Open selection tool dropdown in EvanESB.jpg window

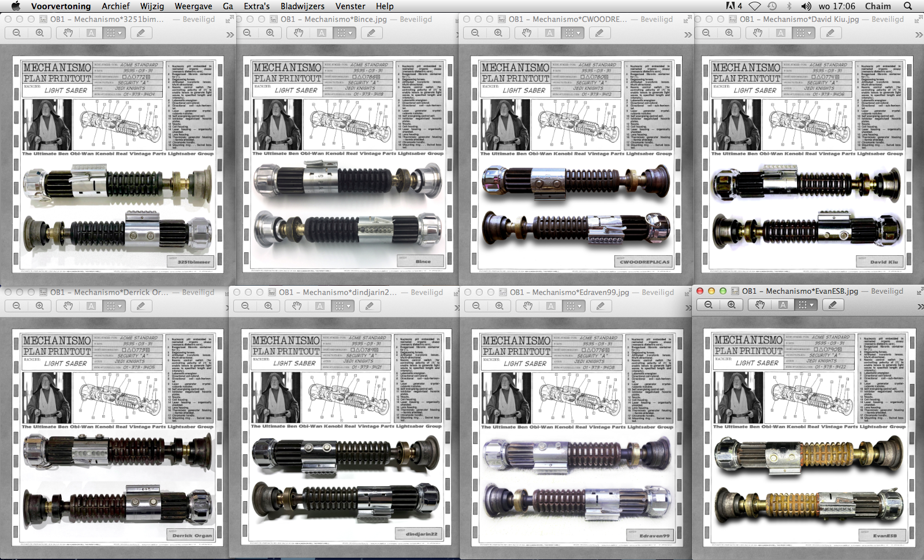(806, 305)
